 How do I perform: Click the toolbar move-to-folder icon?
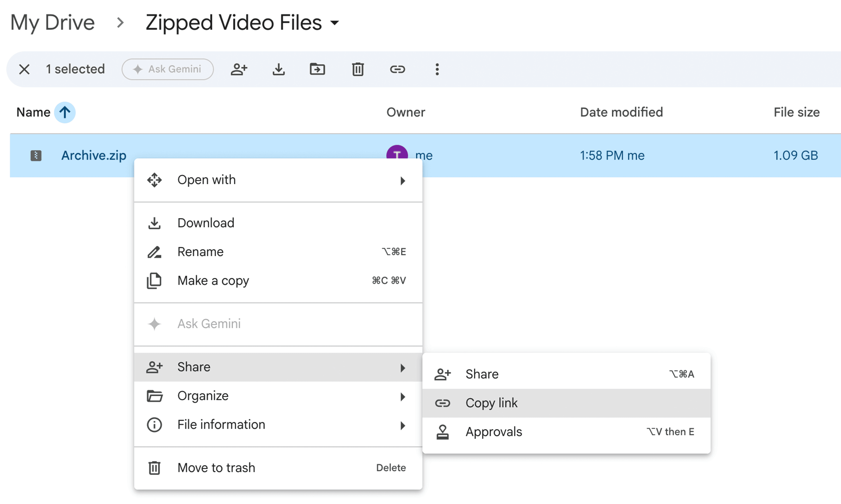pyautogui.click(x=317, y=69)
